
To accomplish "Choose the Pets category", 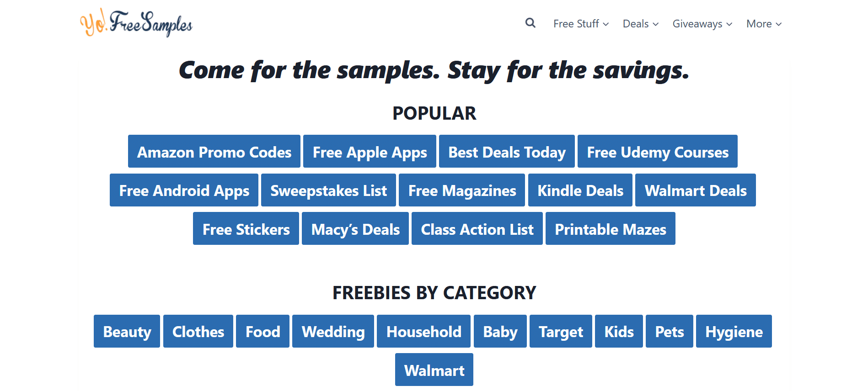I will point(670,331).
